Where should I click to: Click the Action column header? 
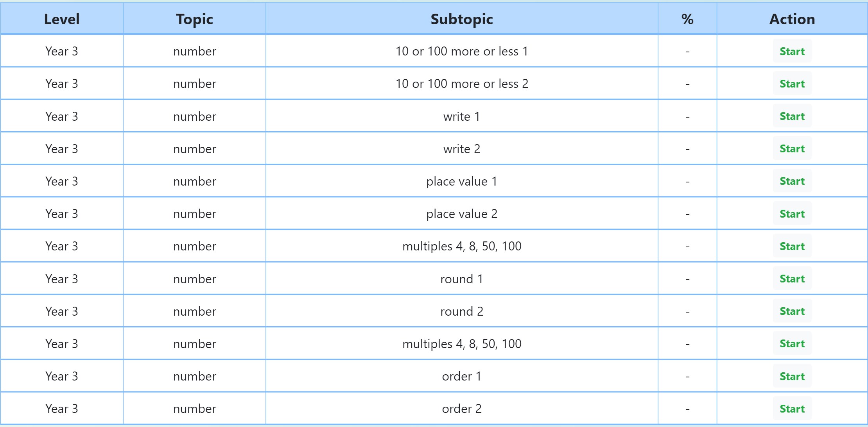792,19
